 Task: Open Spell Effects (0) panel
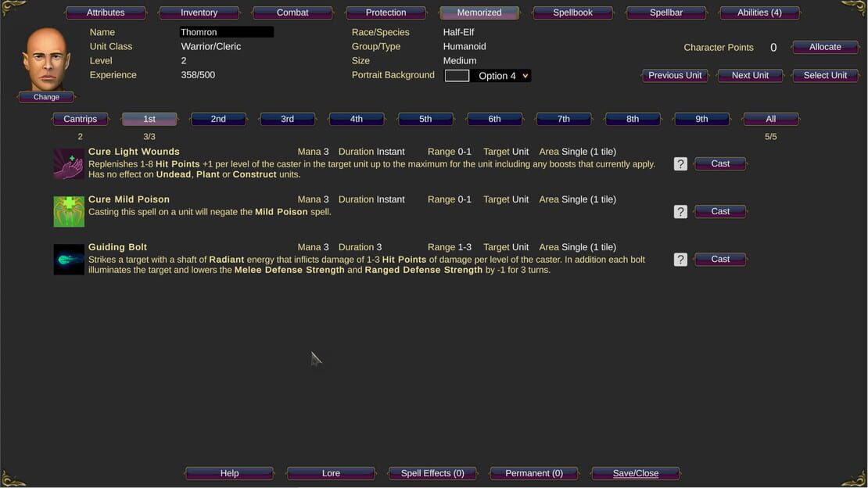(432, 473)
